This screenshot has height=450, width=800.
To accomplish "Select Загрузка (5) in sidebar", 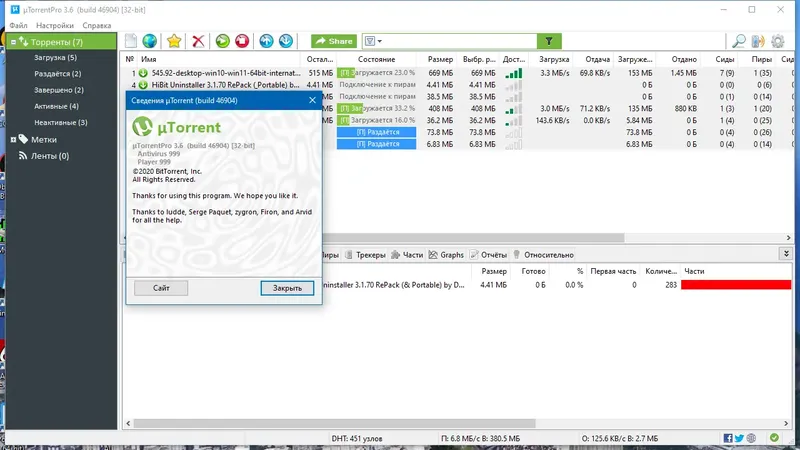I will point(56,58).
